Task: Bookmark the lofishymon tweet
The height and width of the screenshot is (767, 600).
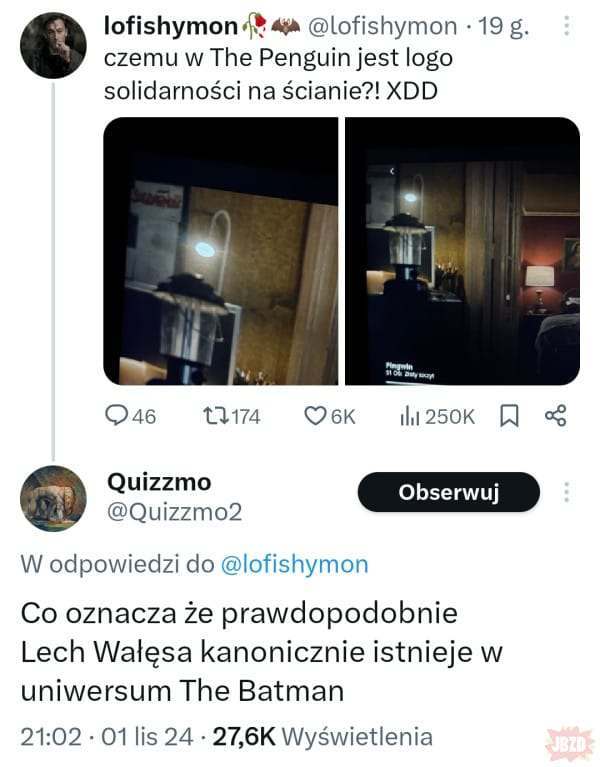Action: pyautogui.click(x=509, y=416)
